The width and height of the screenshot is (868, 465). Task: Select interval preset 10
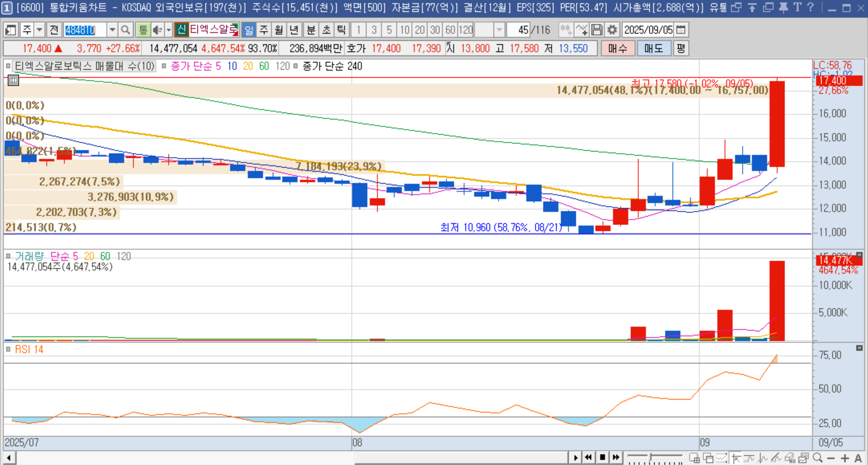coord(405,30)
